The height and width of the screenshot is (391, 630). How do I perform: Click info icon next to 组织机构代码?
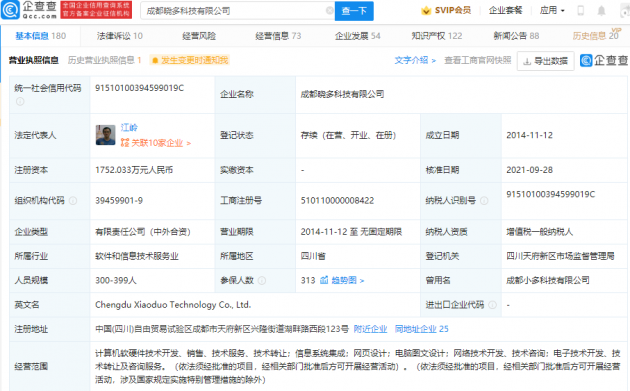tap(73, 201)
